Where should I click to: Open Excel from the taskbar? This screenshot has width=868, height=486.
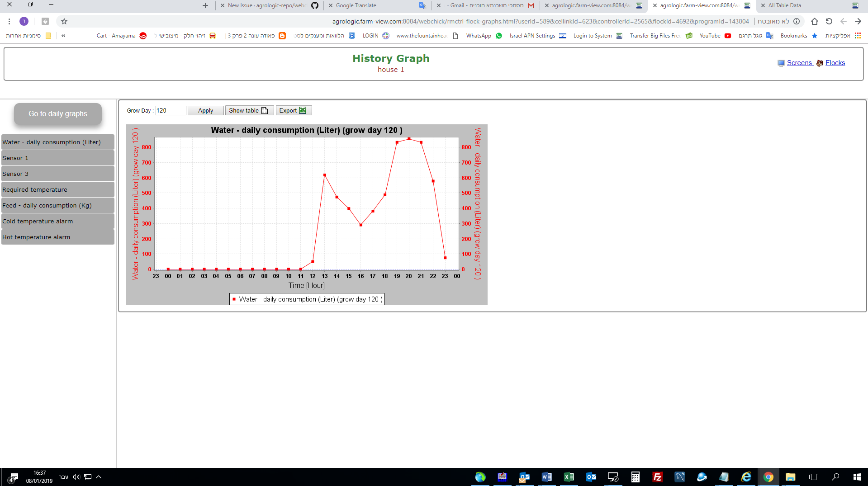[569, 477]
